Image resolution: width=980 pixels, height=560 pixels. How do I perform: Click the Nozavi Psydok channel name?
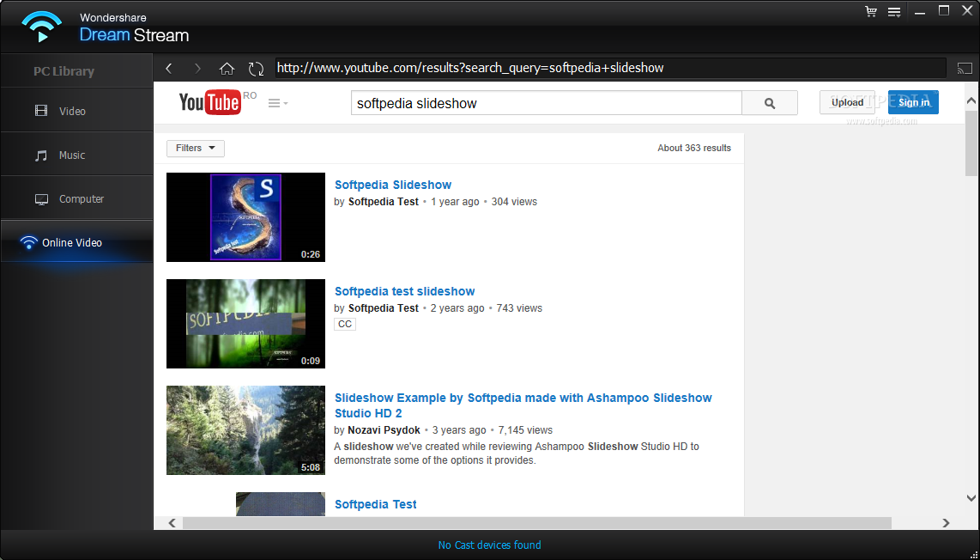(x=384, y=429)
